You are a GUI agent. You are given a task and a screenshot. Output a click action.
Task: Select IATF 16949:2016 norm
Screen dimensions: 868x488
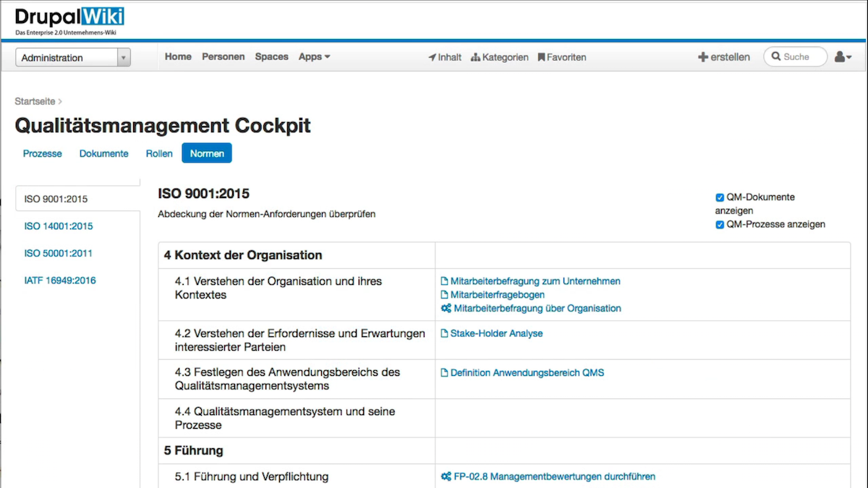tap(60, 281)
